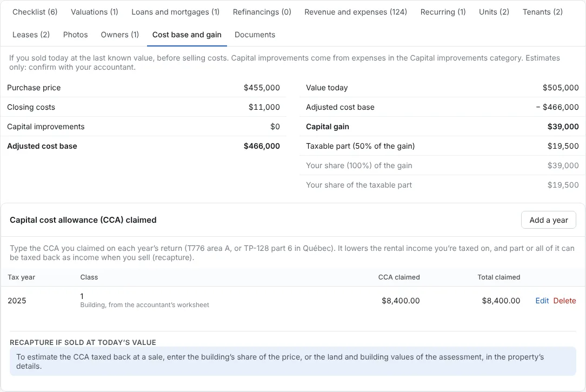Click the Capital gain $39,000 value
Viewport: 586px width, 392px height.
563,127
